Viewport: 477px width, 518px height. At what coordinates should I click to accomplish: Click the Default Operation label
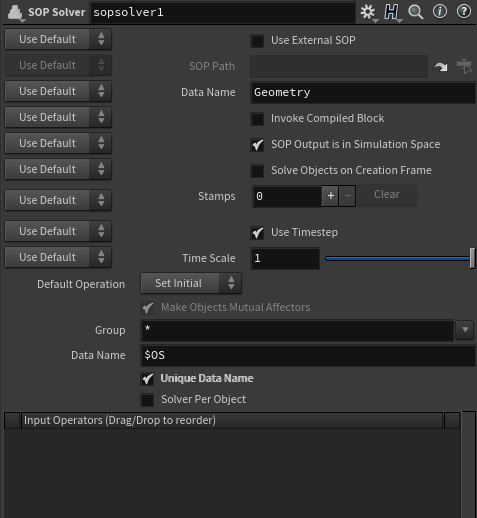(x=81, y=284)
